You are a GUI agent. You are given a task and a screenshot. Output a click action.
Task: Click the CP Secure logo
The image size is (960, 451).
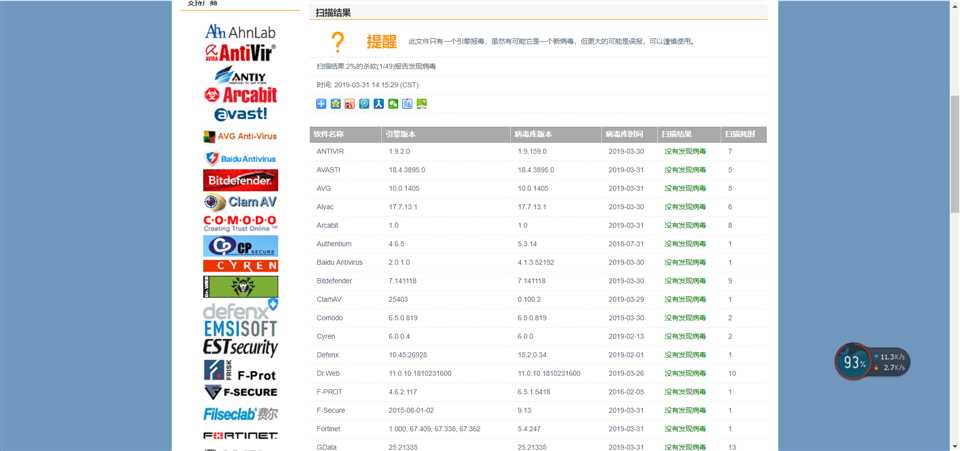point(241,246)
